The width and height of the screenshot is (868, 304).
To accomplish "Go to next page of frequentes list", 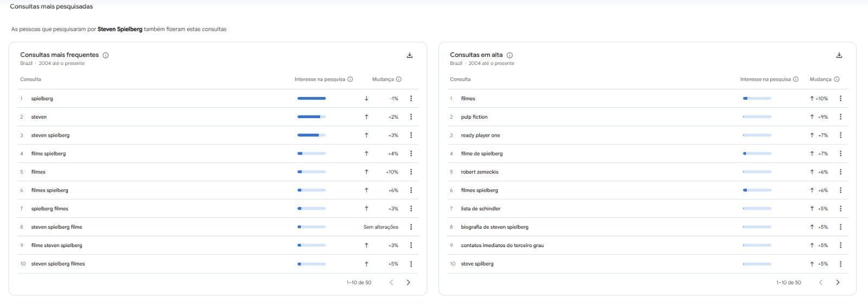I will tap(409, 282).
